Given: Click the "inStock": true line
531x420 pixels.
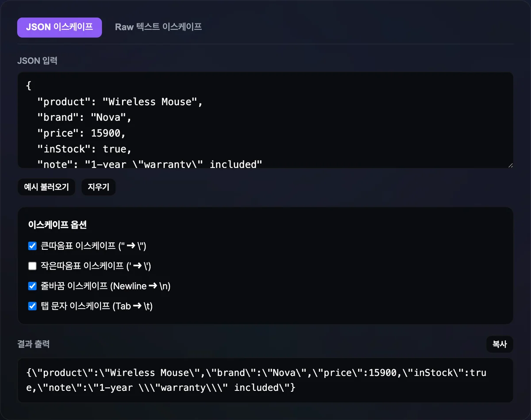Looking at the screenshot, I should [85, 149].
